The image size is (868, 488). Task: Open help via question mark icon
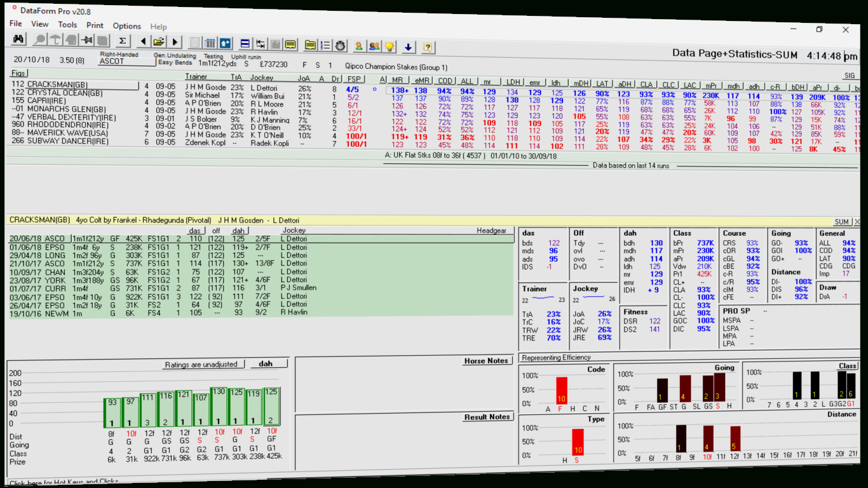click(x=428, y=47)
